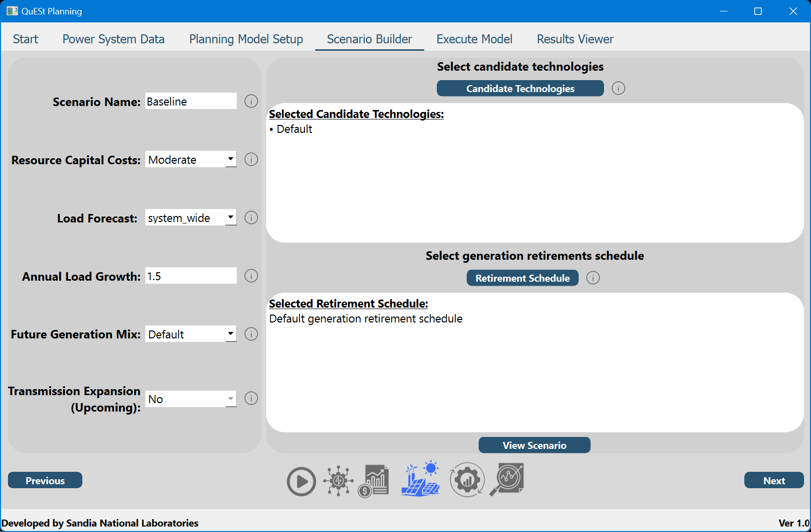Click the Previous button

tap(45, 481)
